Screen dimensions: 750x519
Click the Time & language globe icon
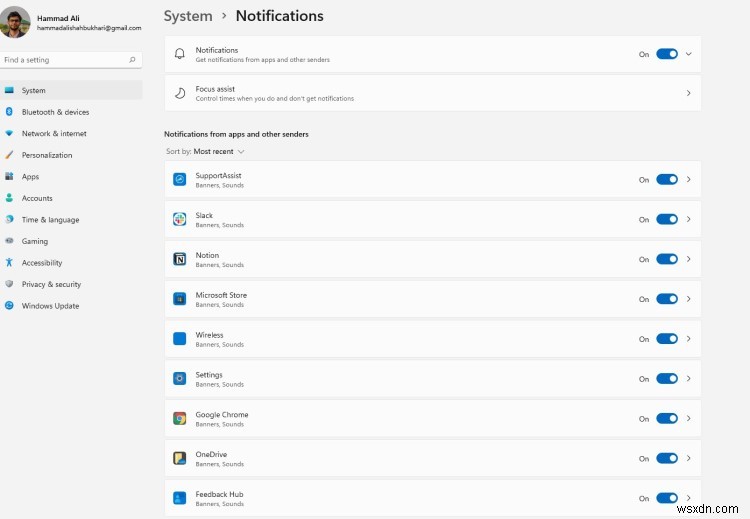[9, 219]
